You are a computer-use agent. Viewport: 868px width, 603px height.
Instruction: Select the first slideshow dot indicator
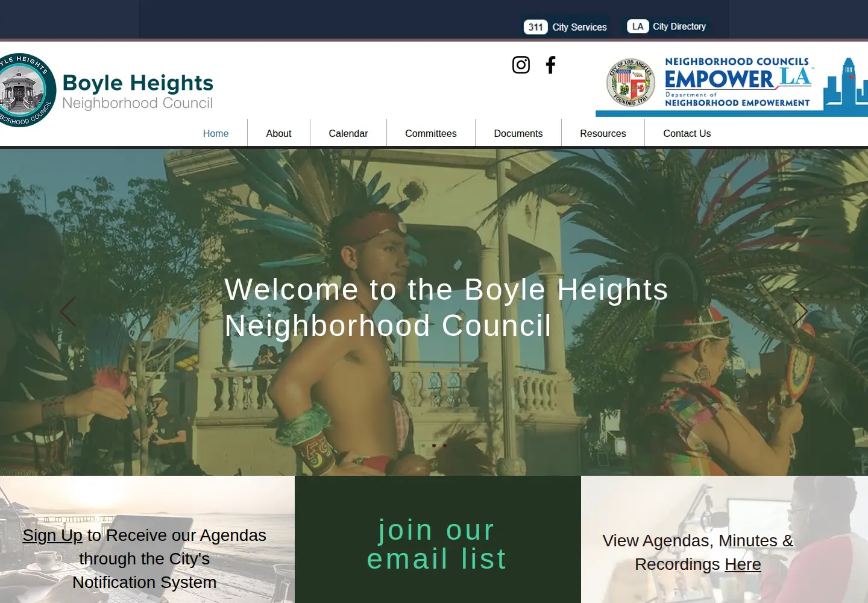click(423, 446)
